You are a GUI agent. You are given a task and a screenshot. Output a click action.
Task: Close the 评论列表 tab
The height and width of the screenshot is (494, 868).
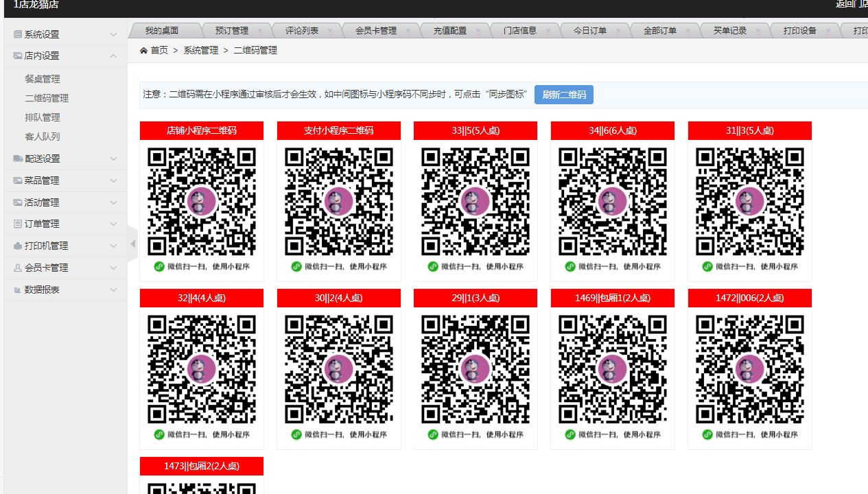(330, 31)
